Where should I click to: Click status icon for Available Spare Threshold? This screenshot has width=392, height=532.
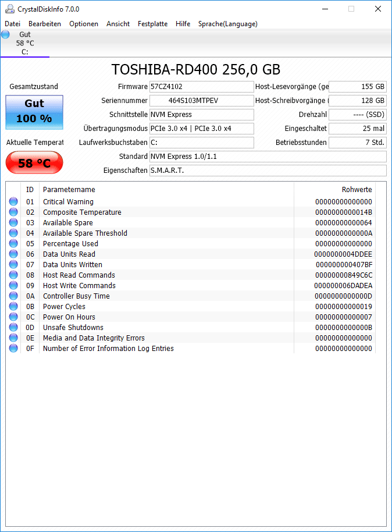coord(13,233)
